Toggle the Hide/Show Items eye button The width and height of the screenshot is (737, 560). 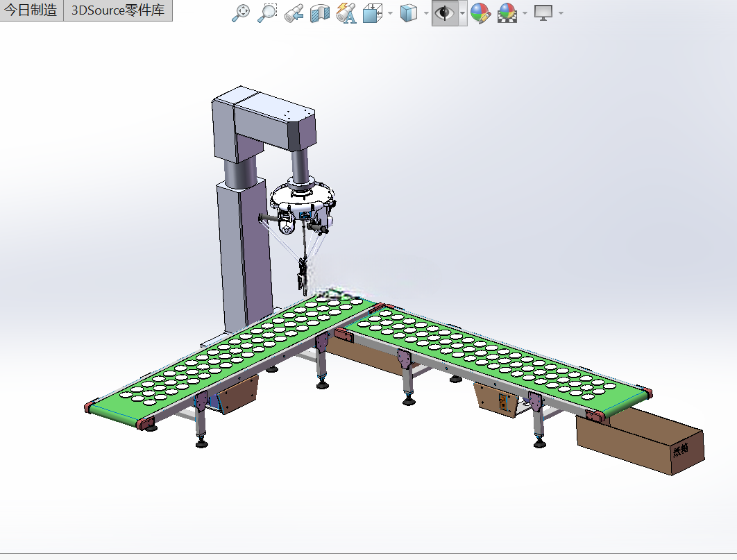[444, 13]
